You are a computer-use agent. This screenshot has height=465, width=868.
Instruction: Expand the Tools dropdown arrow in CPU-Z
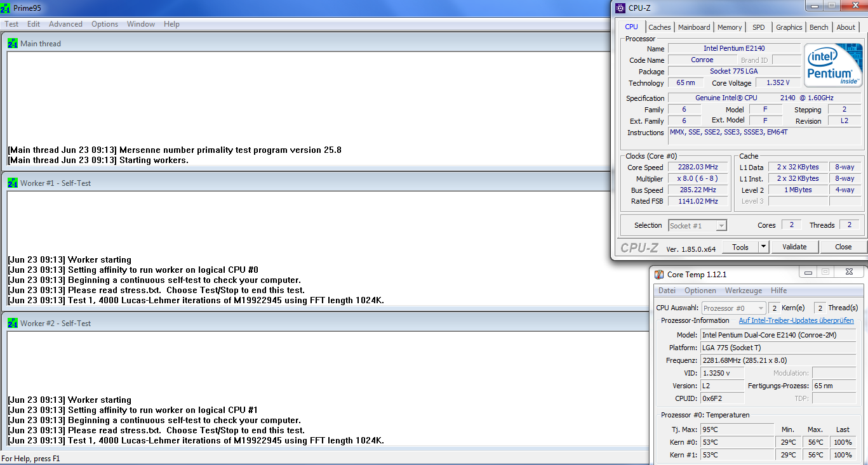point(763,247)
